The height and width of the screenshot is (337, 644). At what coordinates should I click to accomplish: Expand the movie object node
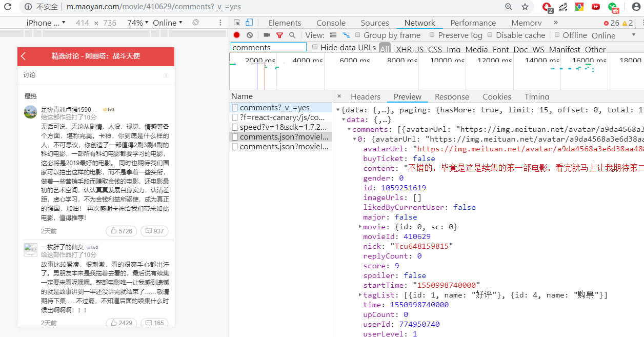click(x=360, y=227)
